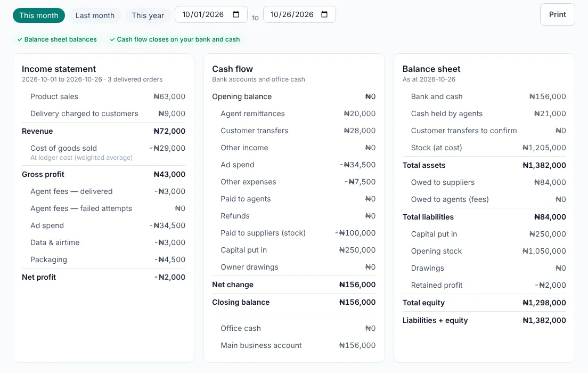Select the Cost of goods sold label
This screenshot has height=373, width=588.
63,148
